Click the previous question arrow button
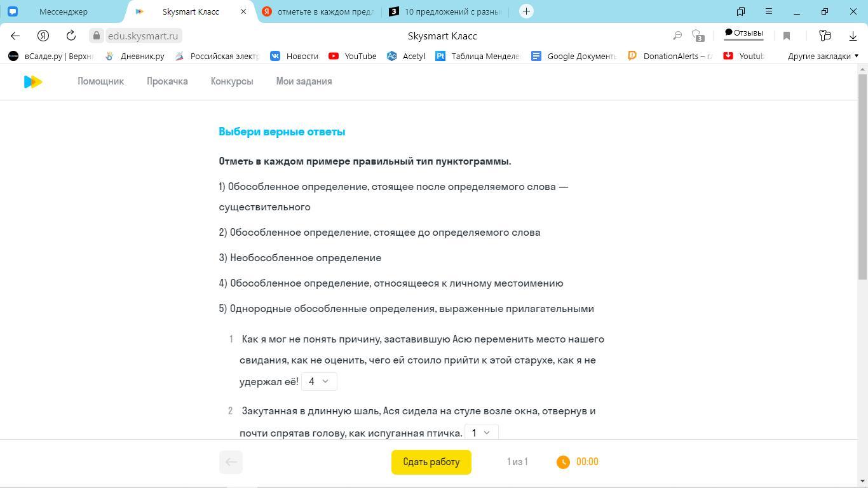This screenshot has width=868, height=488. coord(231,462)
